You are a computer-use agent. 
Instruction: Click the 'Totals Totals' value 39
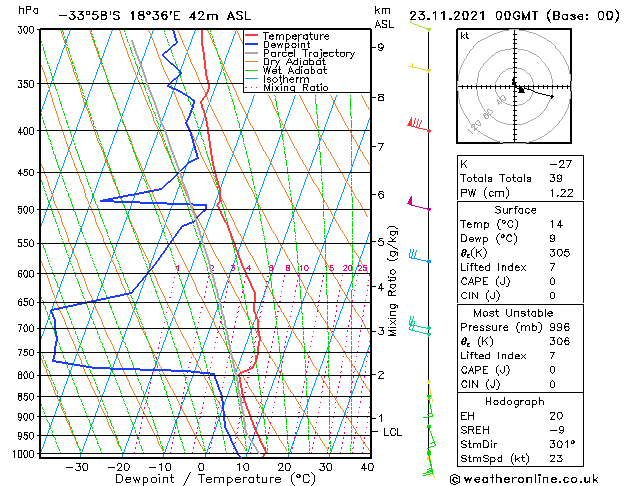(556, 178)
